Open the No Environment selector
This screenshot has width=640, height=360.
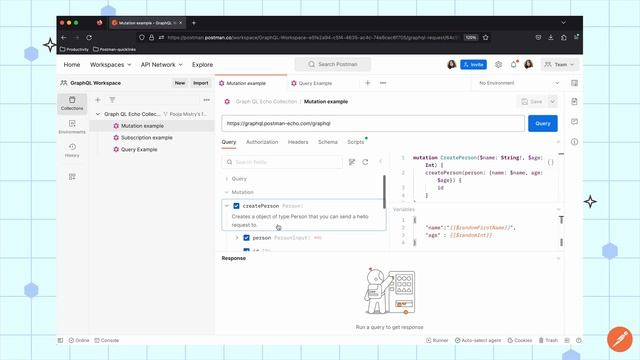pyautogui.click(x=519, y=83)
